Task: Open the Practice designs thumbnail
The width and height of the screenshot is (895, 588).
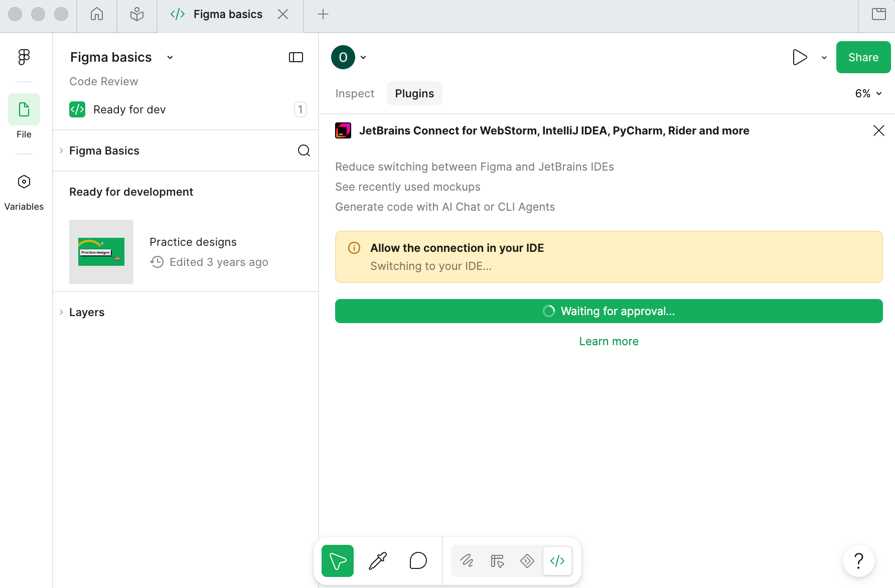Action: (x=101, y=252)
